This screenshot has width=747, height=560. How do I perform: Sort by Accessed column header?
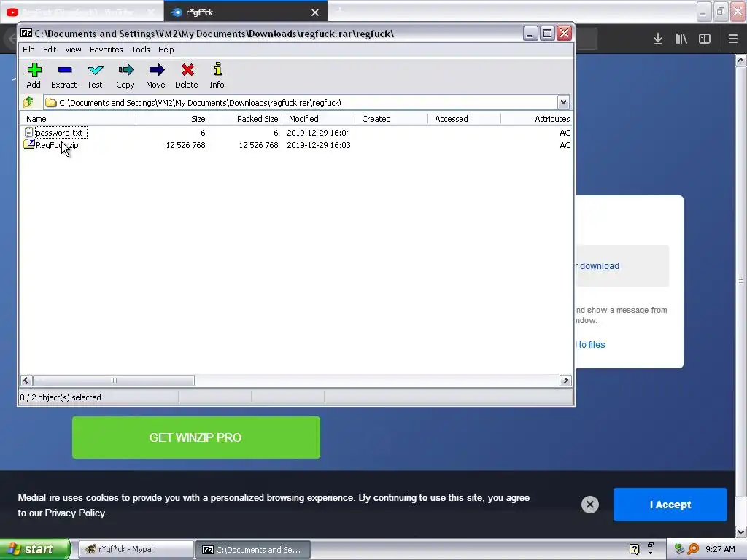coord(465,119)
